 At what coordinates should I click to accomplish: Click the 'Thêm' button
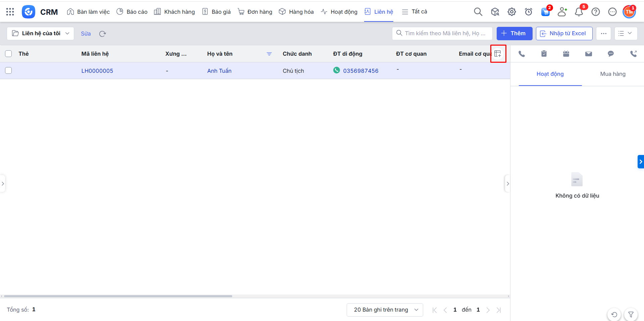click(514, 34)
